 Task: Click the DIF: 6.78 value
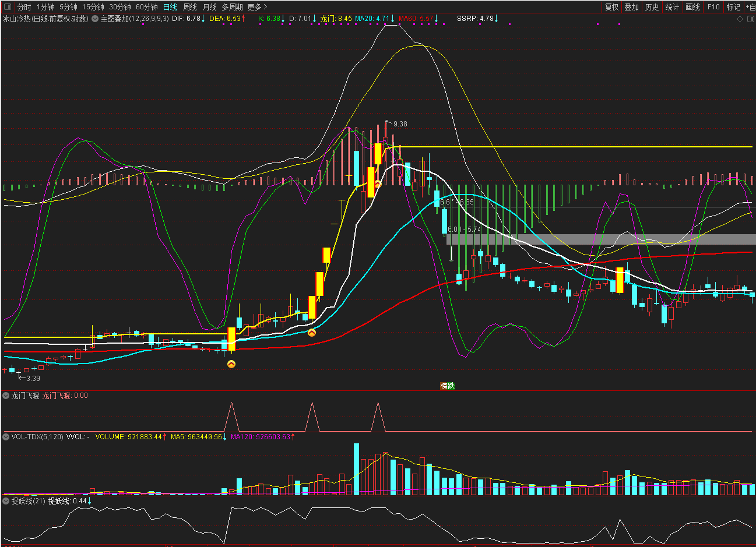point(186,19)
